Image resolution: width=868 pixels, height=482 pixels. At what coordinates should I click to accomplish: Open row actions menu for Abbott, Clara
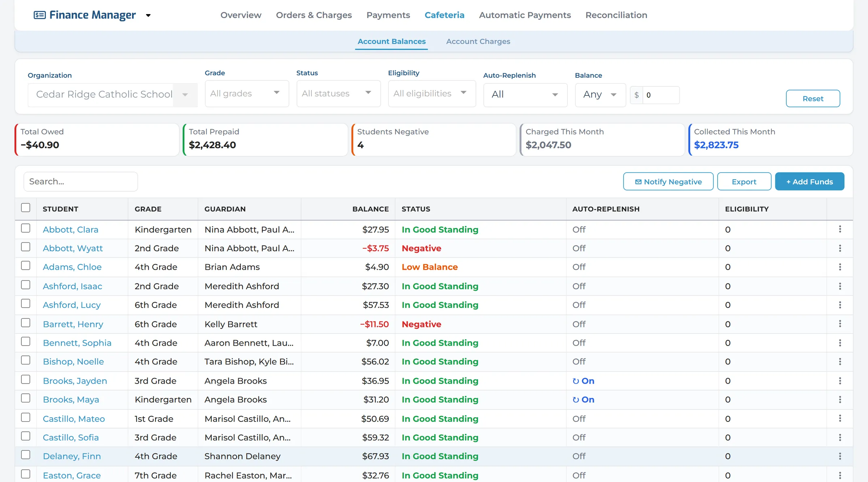point(840,229)
